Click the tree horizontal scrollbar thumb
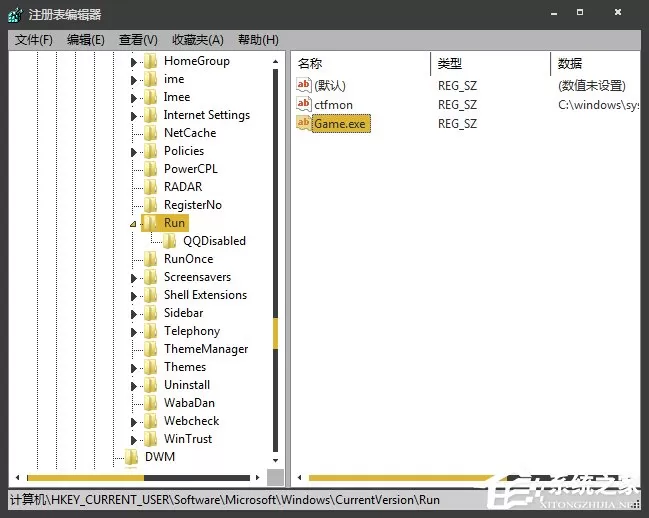This screenshot has height=518, width=649. click(x=85, y=478)
